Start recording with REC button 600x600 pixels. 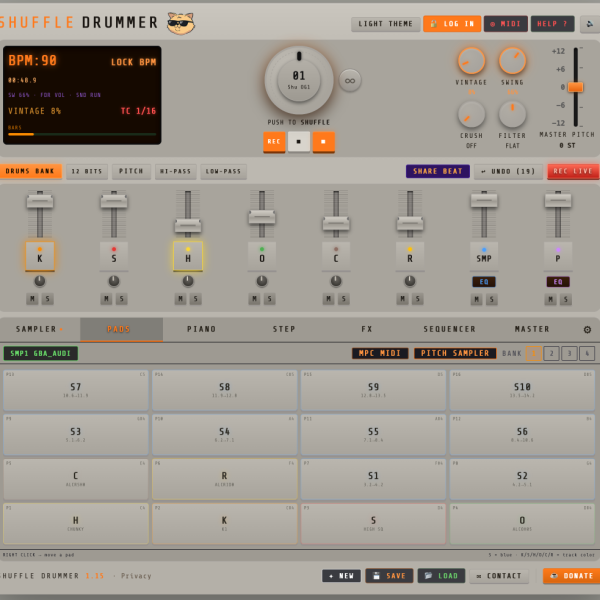[274, 142]
